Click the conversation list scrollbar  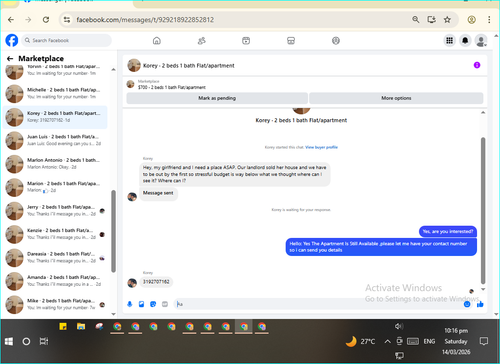point(113,231)
